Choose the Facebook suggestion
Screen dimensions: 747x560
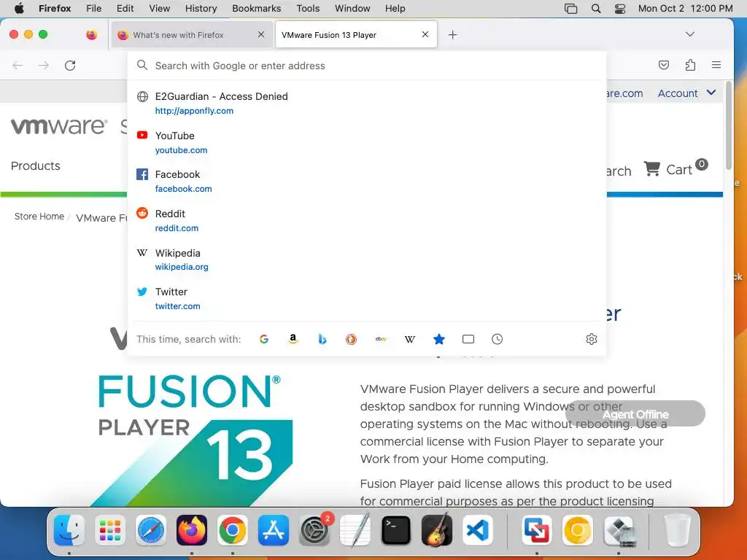367,182
